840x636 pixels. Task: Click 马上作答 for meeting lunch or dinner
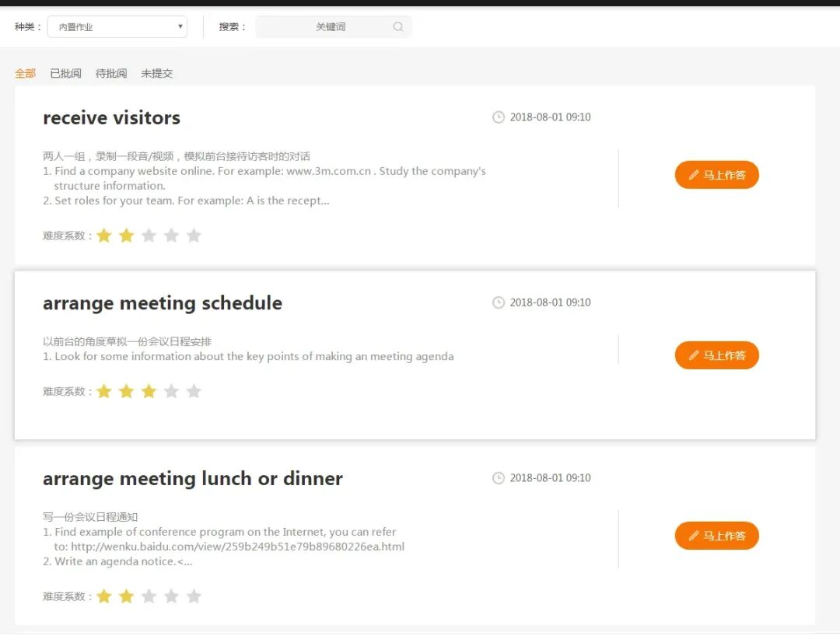716,536
